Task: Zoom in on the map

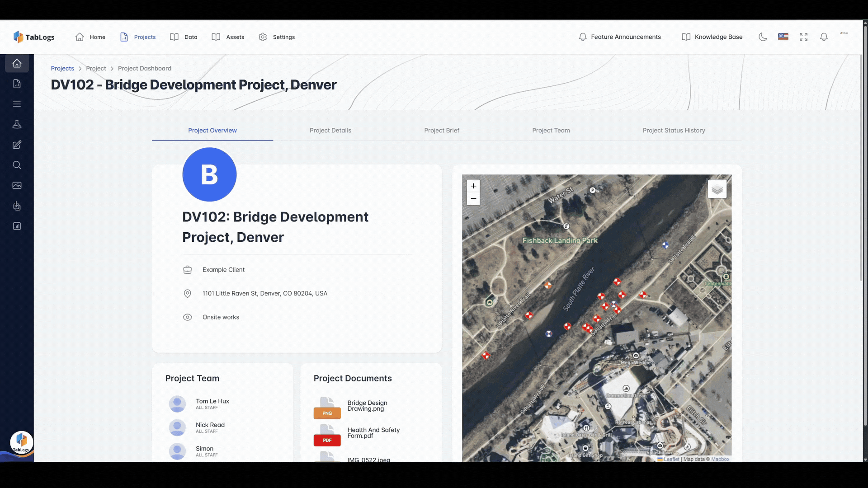Action: click(473, 186)
